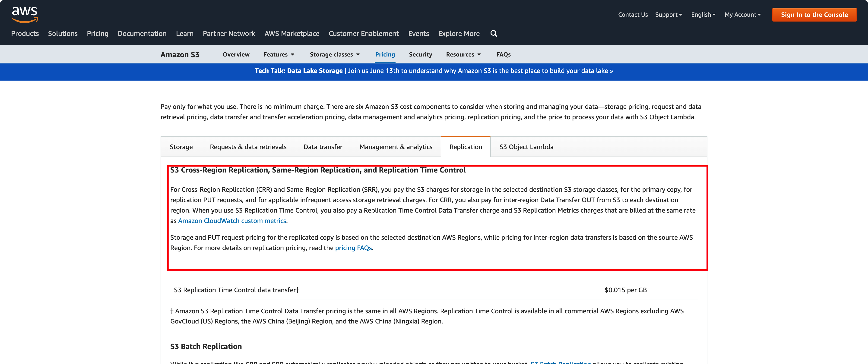Expand the Storage classes dropdown
This screenshot has width=868, height=364.
[x=335, y=54]
